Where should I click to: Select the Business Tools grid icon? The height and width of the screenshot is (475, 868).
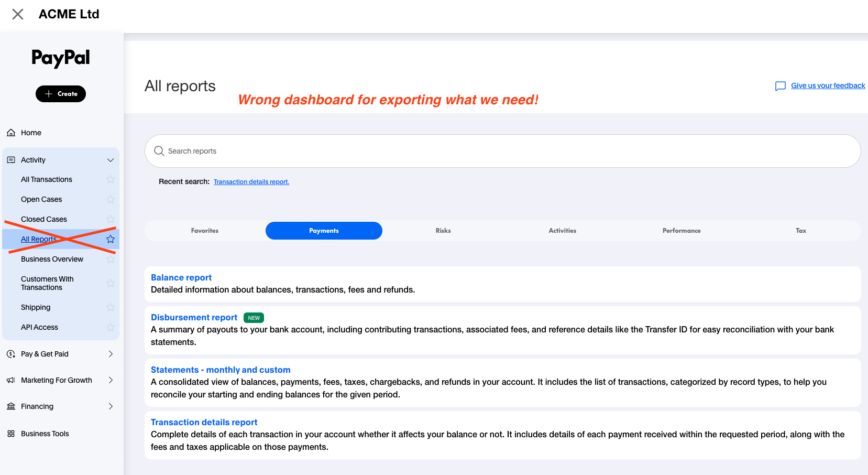[x=10, y=434]
